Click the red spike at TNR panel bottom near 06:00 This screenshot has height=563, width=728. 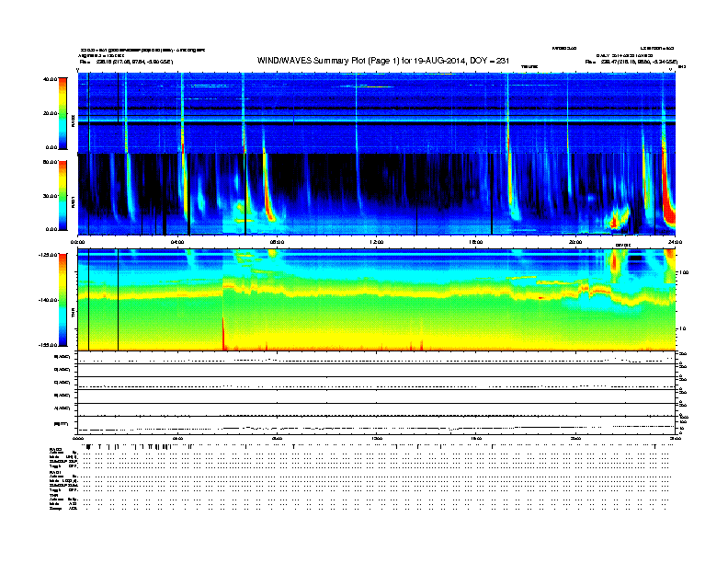223,334
